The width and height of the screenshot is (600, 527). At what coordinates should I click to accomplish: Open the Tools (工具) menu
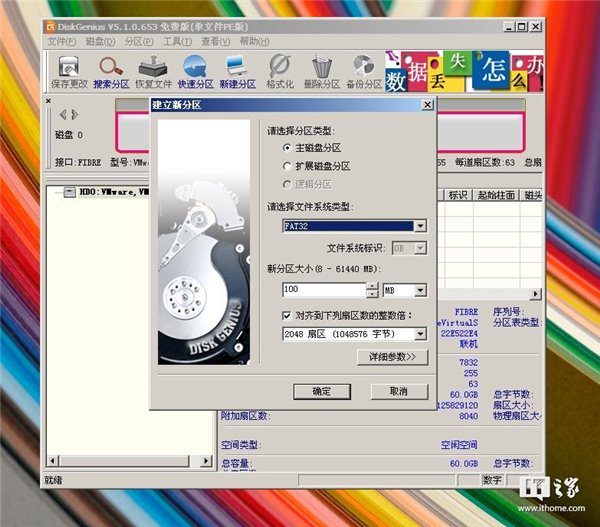coord(178,41)
